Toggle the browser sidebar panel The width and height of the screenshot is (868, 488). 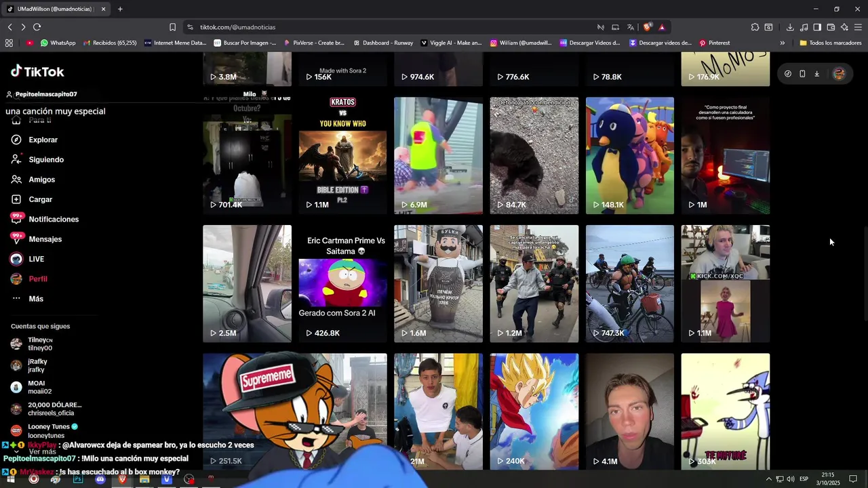click(x=817, y=27)
